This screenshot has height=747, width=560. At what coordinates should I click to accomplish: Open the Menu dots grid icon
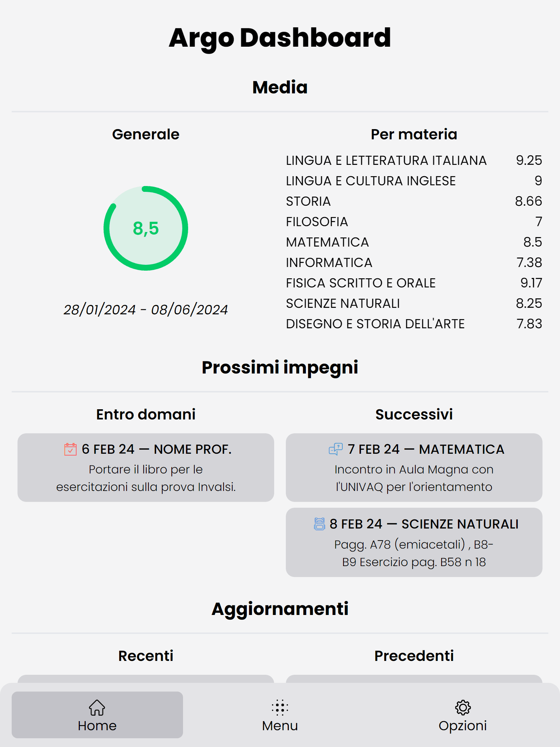(x=280, y=708)
